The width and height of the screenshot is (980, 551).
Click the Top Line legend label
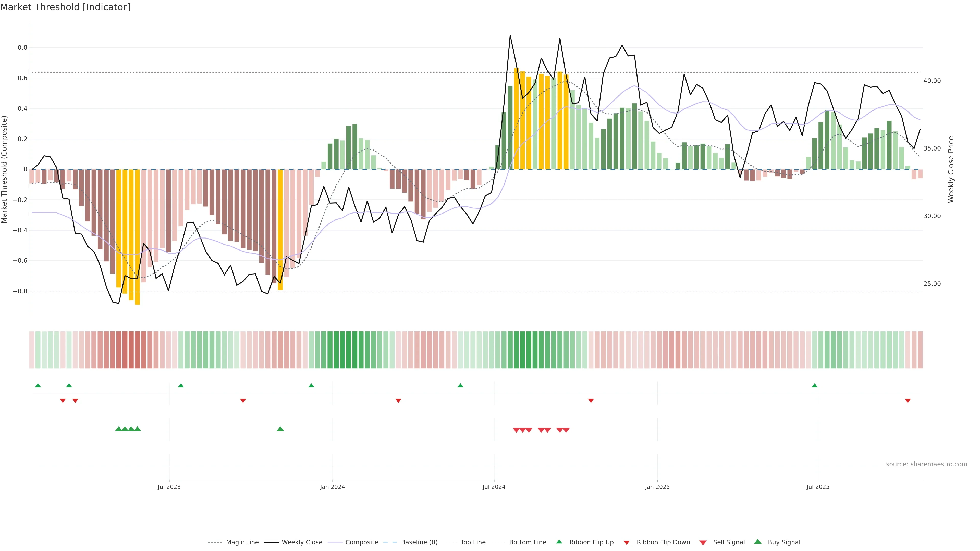(x=473, y=542)
